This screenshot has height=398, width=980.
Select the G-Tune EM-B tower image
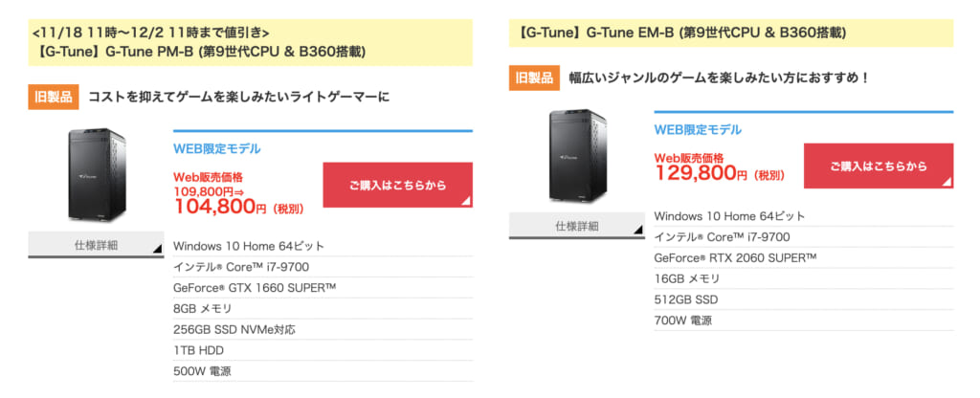(577, 156)
